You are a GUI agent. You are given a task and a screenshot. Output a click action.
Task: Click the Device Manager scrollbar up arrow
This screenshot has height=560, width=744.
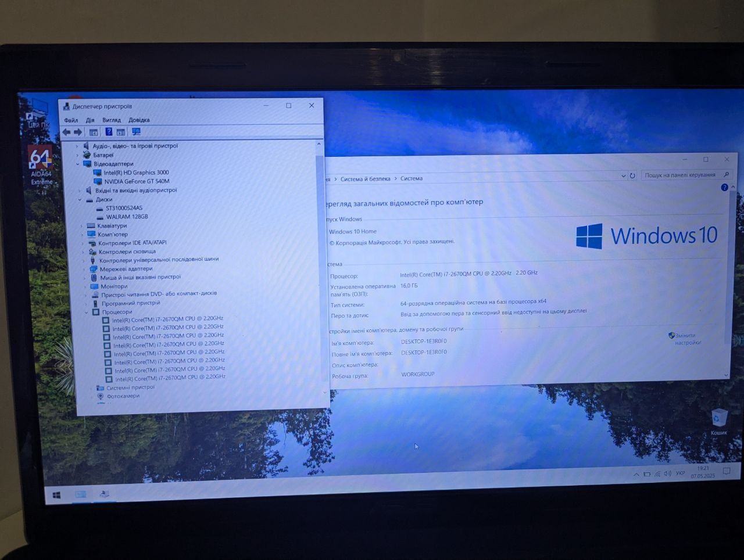click(x=319, y=144)
